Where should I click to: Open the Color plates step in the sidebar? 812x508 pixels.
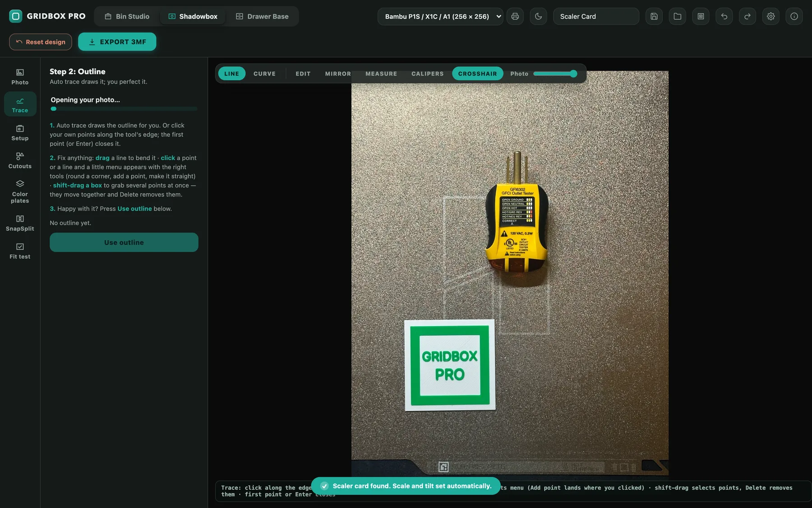20,192
